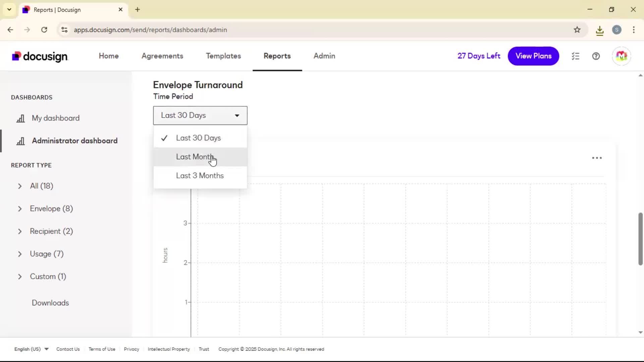
Task: Click the chart's three-dot options menu
Action: pos(597,158)
